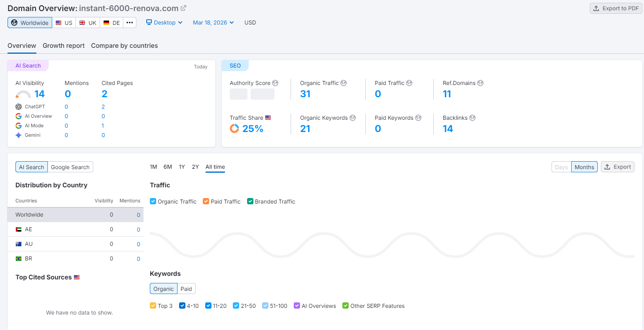Switch to Compare by countries tab

[x=125, y=46]
